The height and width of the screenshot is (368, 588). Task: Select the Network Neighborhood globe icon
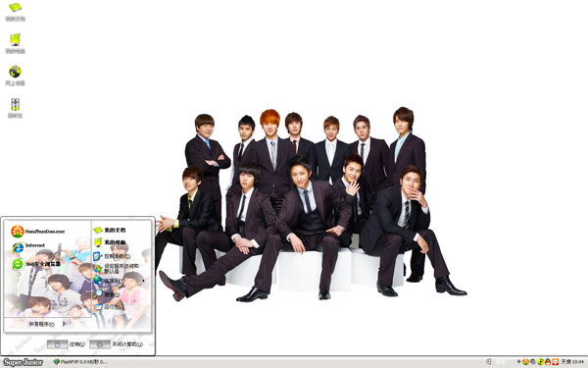pyautogui.click(x=15, y=77)
